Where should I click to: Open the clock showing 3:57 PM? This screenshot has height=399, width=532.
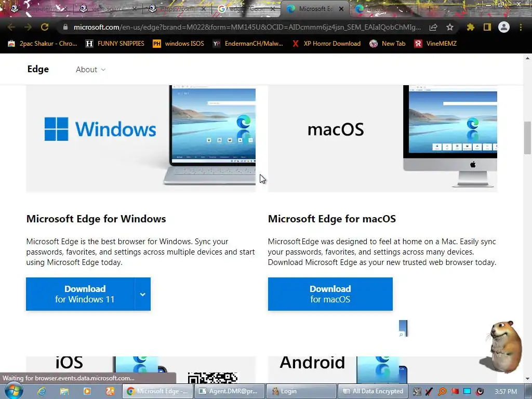(x=506, y=392)
